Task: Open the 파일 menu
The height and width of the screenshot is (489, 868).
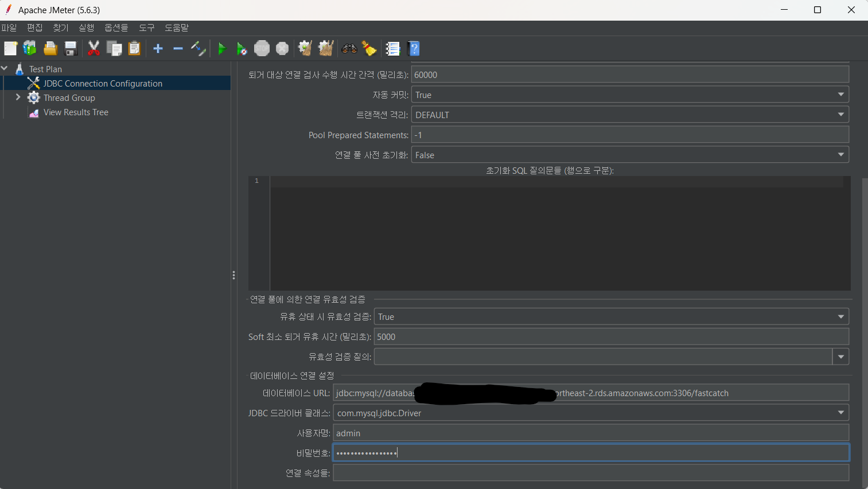Action: click(x=9, y=28)
